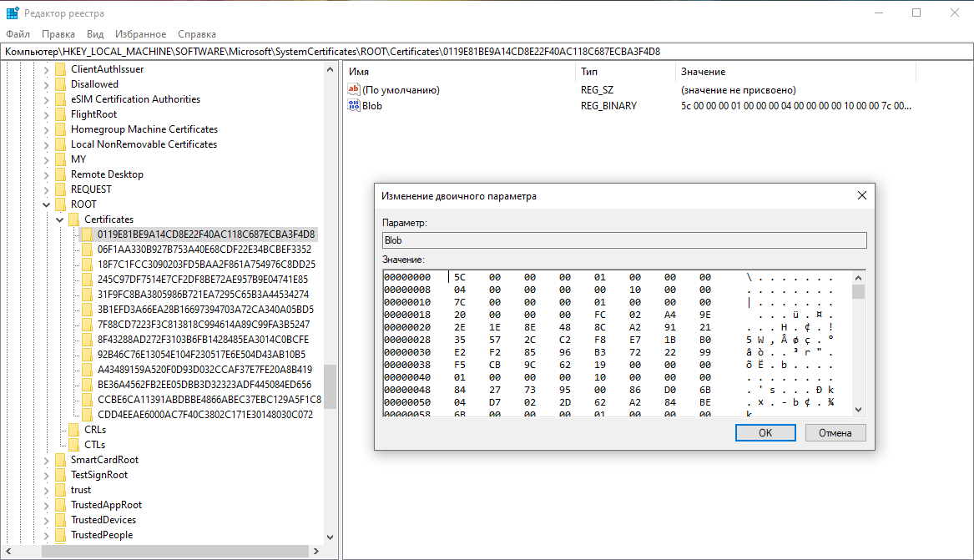Viewport: 974px width, 560px height.
Task: Select key 06F1AA330B927B753A40E68CDF22E34BCBEF3352
Action: (x=204, y=250)
